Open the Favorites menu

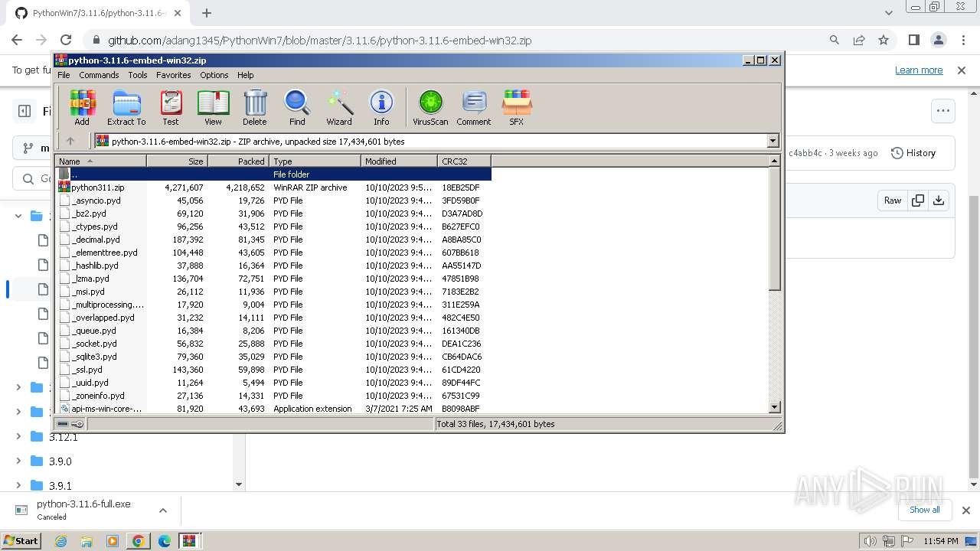174,75
